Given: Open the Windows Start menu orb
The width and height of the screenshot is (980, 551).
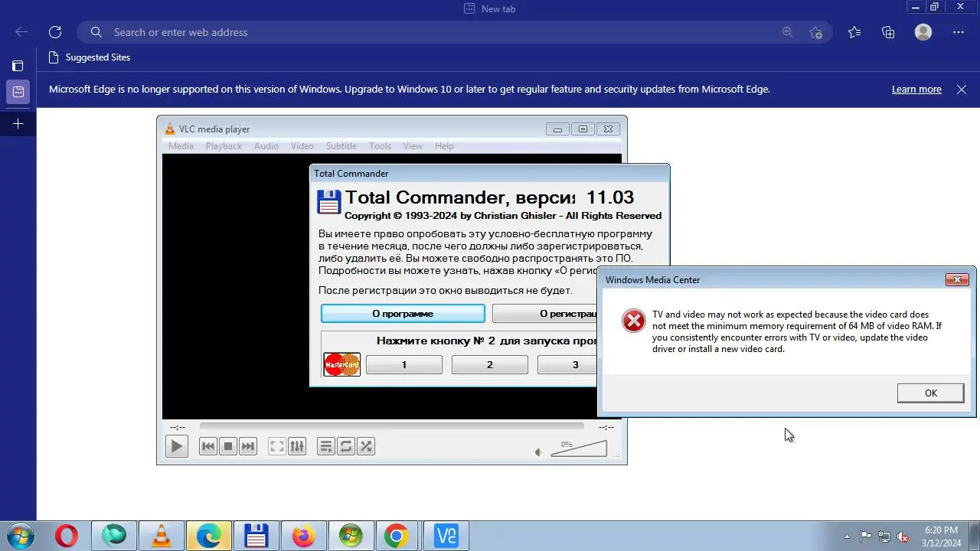Looking at the screenshot, I should click(19, 536).
